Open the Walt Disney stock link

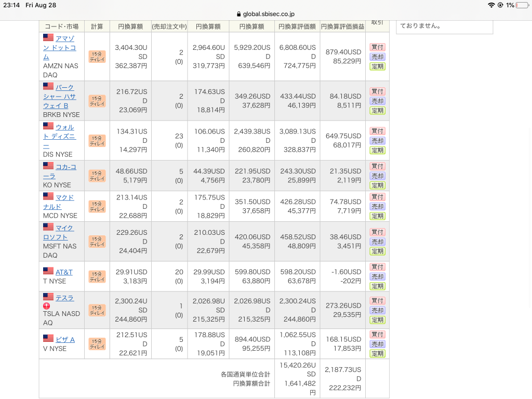(x=60, y=136)
